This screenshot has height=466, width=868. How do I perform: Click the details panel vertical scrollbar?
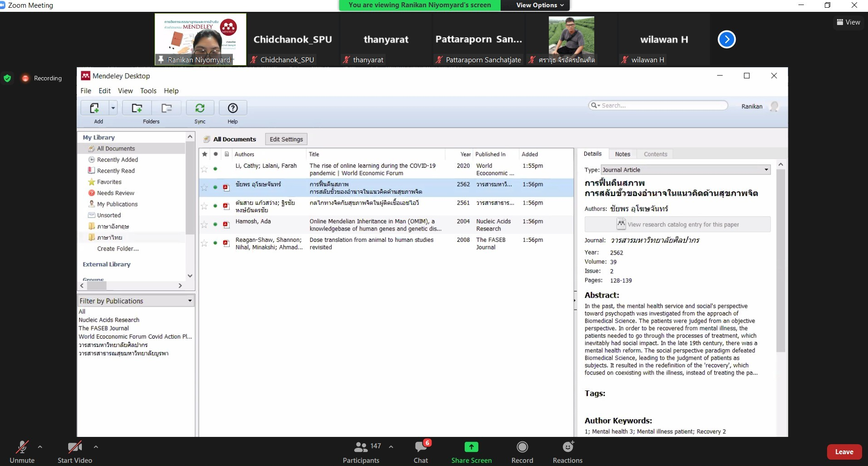pyautogui.click(x=781, y=261)
